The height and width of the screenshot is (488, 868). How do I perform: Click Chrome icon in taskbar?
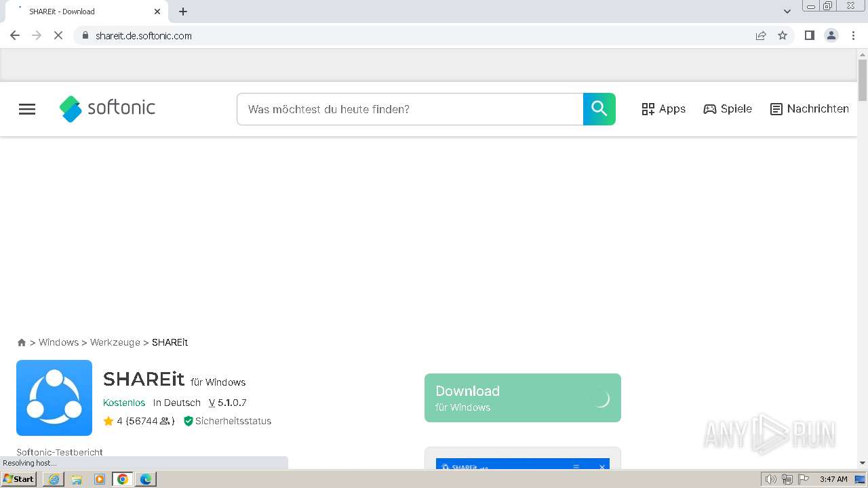[123, 479]
